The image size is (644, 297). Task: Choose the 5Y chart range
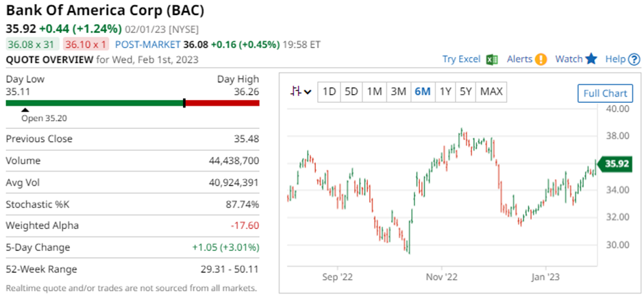[466, 91]
